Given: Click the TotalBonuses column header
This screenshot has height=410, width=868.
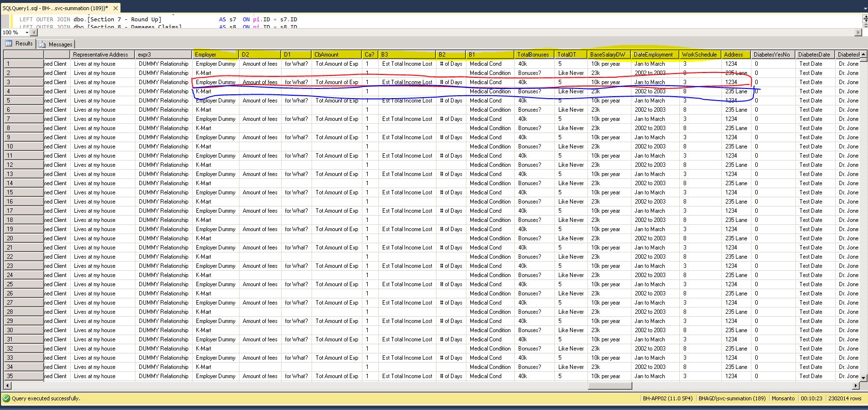Looking at the screenshot, I should coord(534,55).
